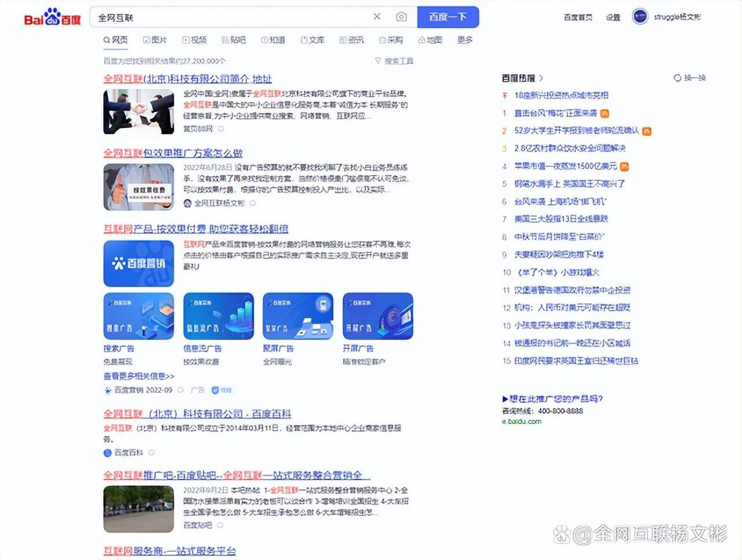Screen dimensions: 742x560
Task: Click the handshake thumbnail image
Action: pyautogui.click(x=139, y=112)
